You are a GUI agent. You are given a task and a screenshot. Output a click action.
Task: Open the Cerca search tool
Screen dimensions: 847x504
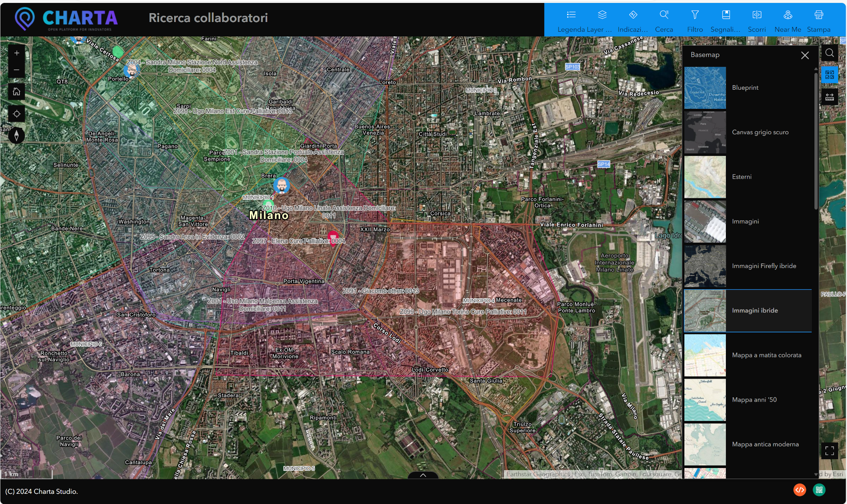pyautogui.click(x=664, y=20)
